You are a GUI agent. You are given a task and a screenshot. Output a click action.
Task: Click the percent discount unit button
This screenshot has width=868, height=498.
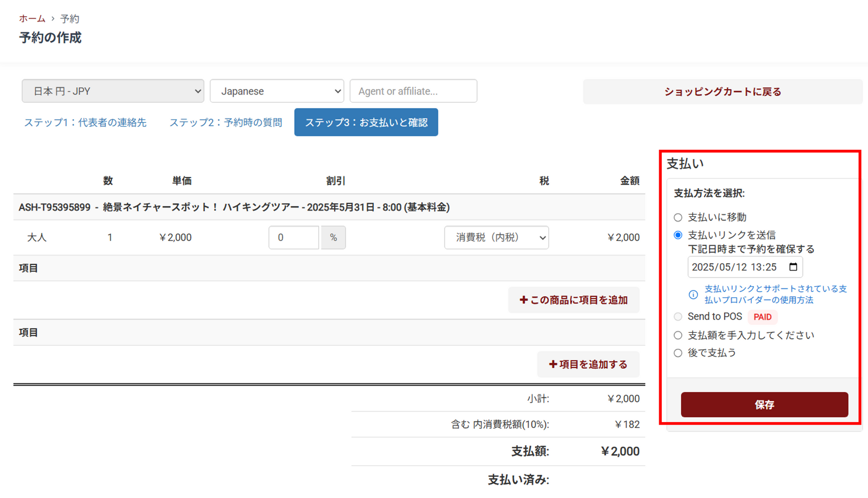[333, 237]
